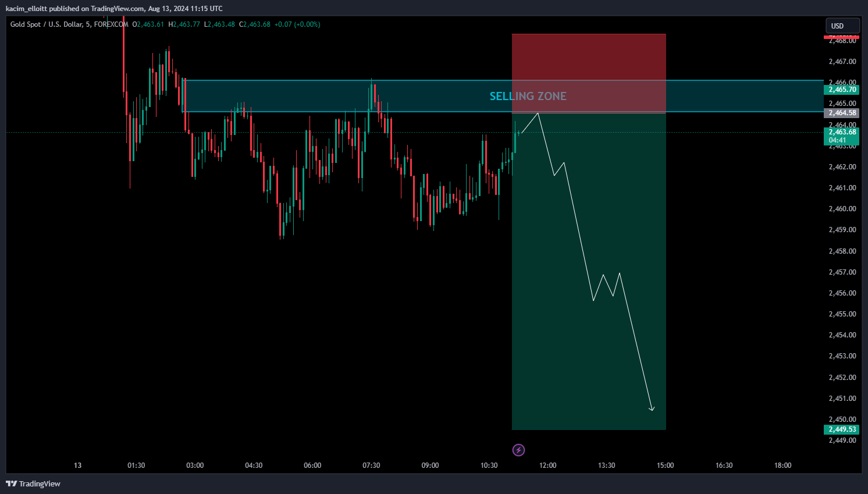Click the 04:30 time axis label
Image resolution: width=868 pixels, height=494 pixels.
click(x=254, y=465)
